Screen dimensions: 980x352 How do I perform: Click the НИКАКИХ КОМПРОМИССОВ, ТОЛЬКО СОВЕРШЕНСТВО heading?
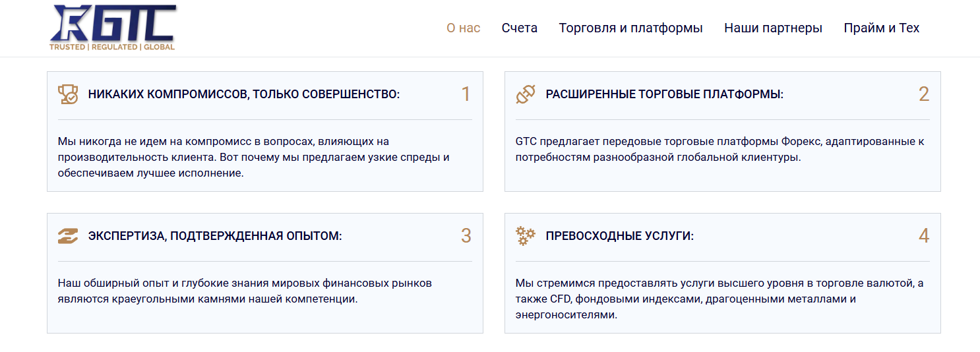[x=244, y=94]
